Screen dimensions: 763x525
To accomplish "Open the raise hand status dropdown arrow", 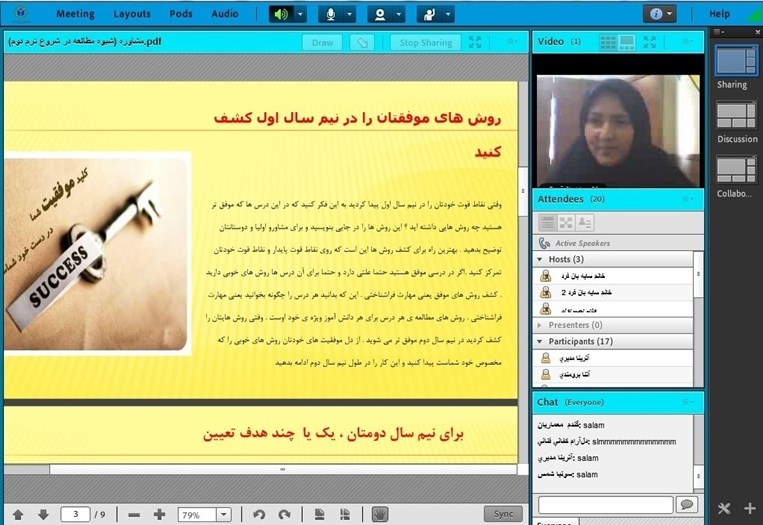I will click(x=449, y=14).
